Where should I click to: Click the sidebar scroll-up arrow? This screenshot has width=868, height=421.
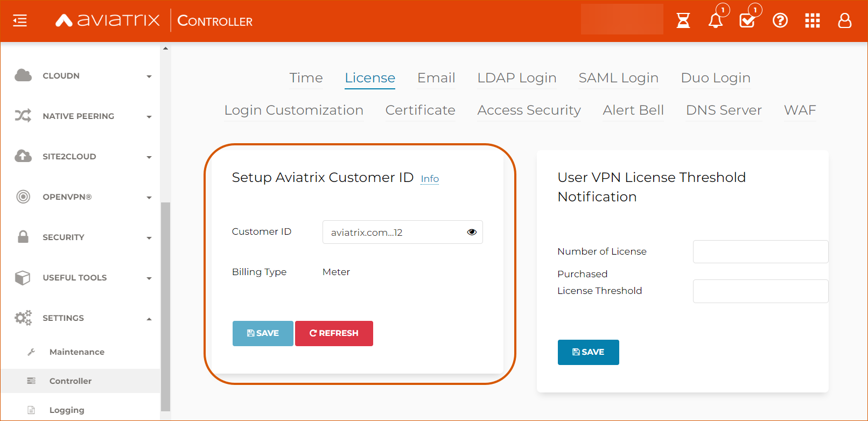pyautogui.click(x=165, y=48)
